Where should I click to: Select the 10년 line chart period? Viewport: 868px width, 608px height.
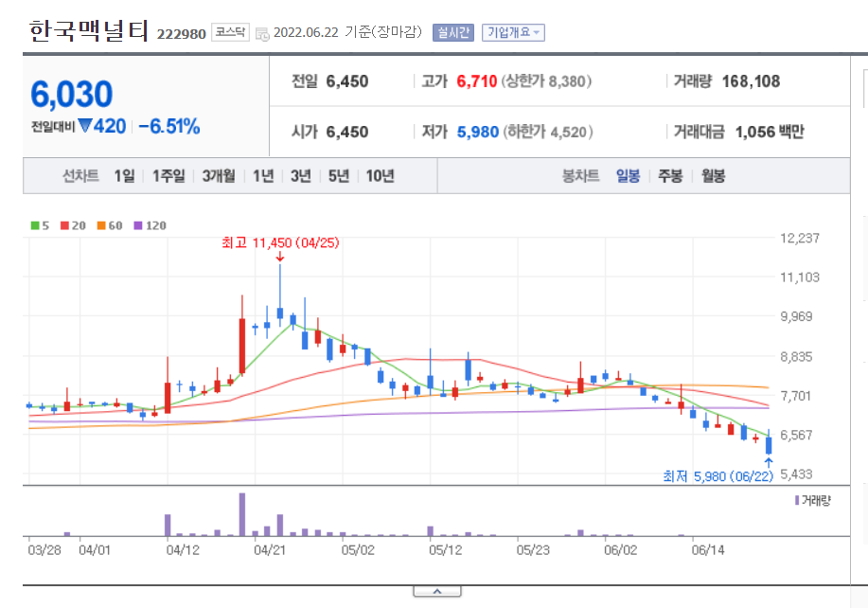[381, 176]
